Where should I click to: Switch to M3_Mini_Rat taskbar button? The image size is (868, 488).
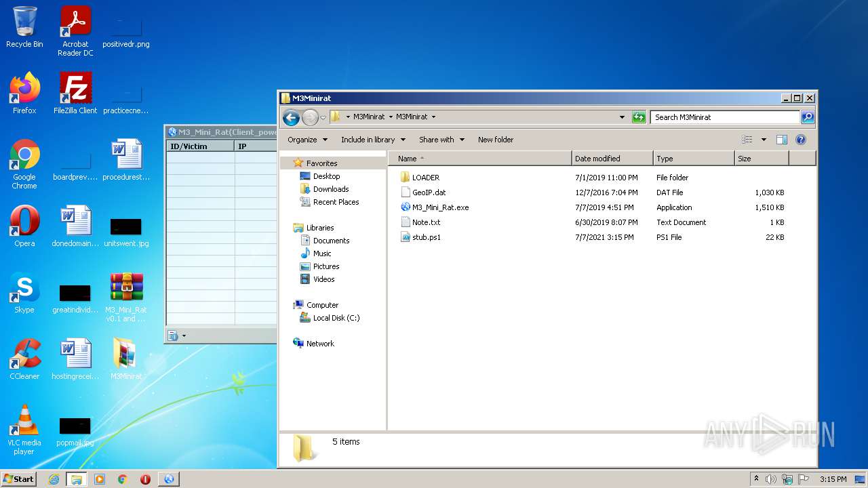(169, 479)
